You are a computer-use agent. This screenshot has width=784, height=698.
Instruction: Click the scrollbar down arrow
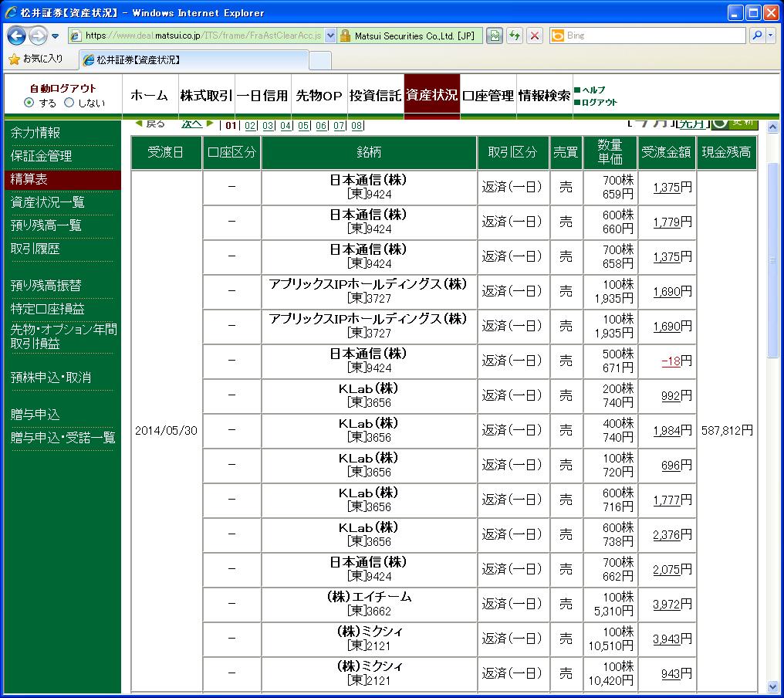[x=772, y=686]
